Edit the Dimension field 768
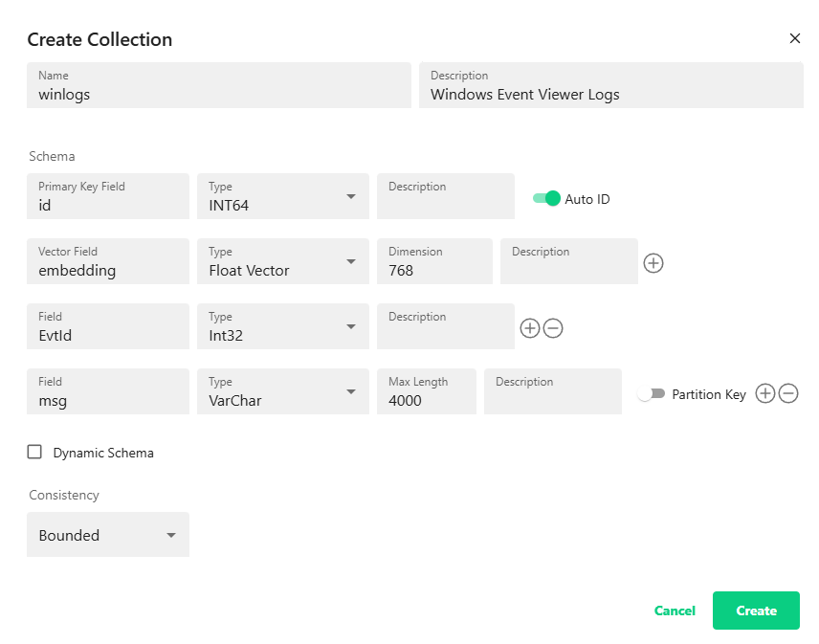Image resolution: width=819 pixels, height=644 pixels. (434, 261)
